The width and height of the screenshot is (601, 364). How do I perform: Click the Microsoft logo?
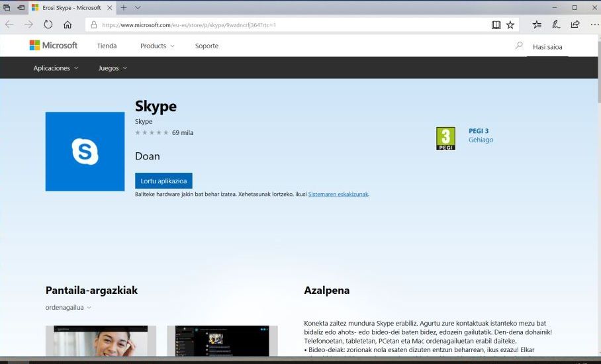[53, 45]
